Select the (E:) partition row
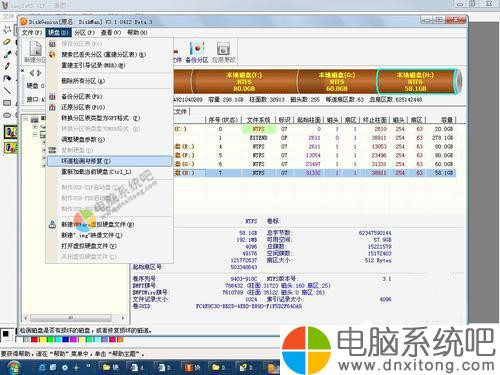The width and height of the screenshot is (500, 375). pos(314,146)
